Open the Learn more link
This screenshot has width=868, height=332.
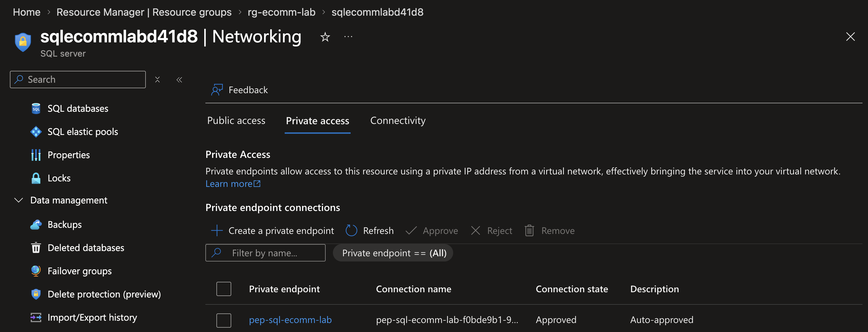pyautogui.click(x=232, y=184)
